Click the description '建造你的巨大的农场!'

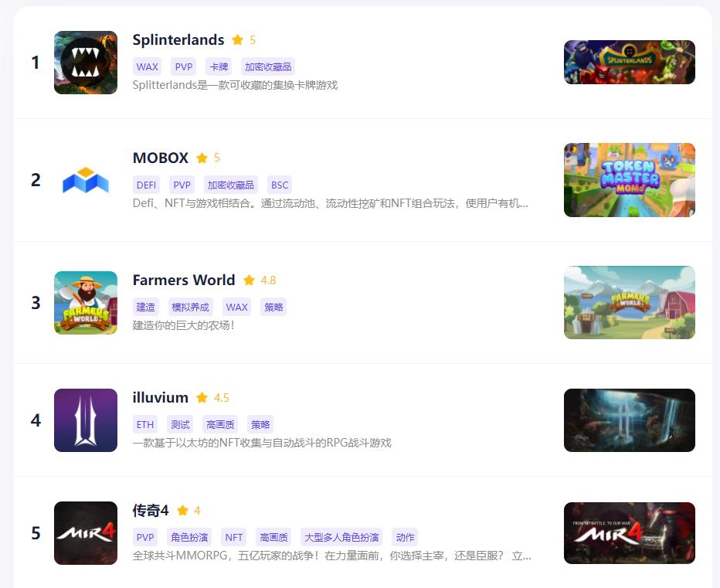click(184, 326)
